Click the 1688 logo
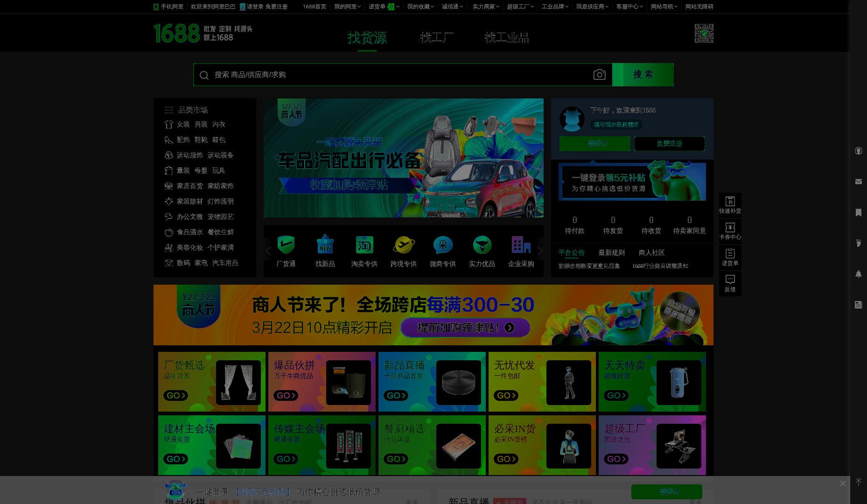The width and height of the screenshot is (867, 504). (x=176, y=33)
